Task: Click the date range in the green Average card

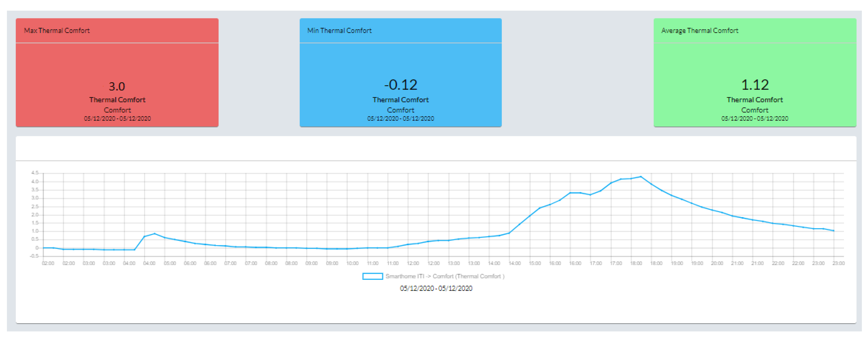Action: point(755,118)
